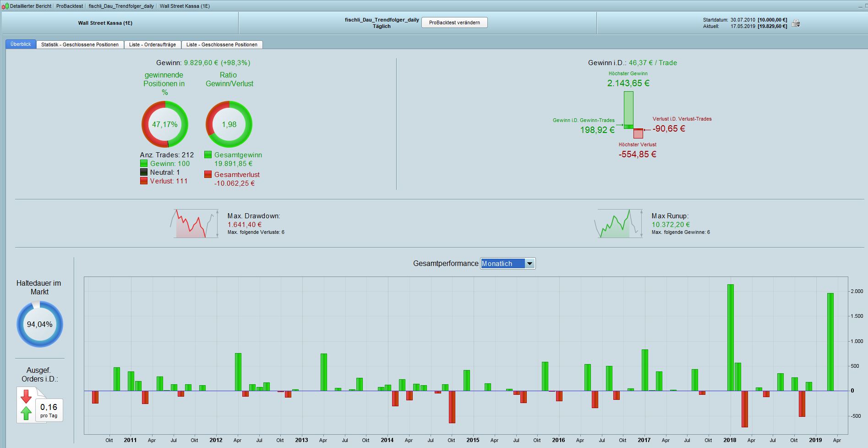
Task: Click the Ratio Gewinn/Verlust 1,98 donut chart
Action: point(229,124)
